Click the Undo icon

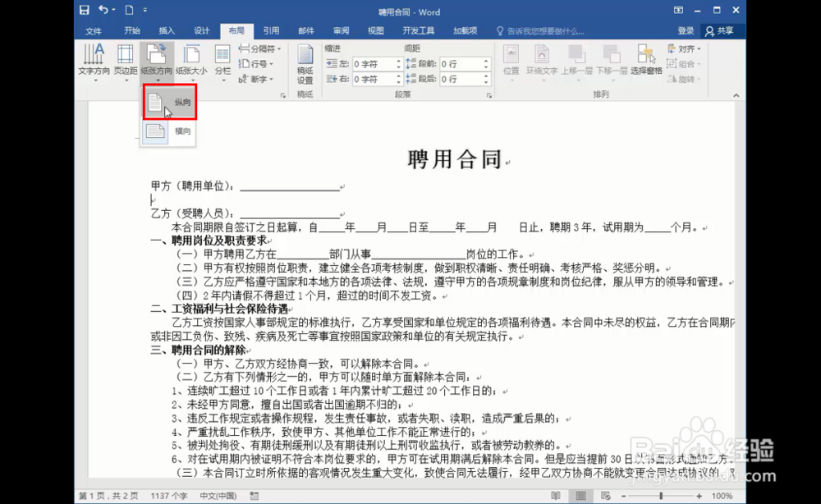tap(102, 10)
